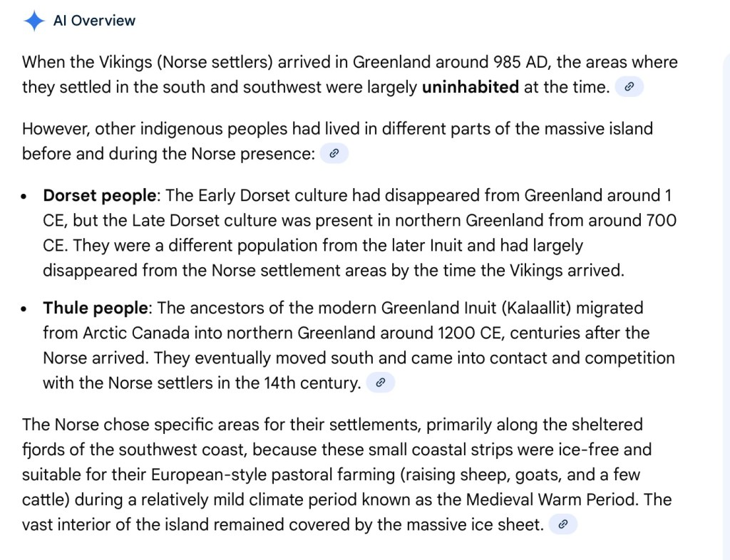Click the bold word "uninhabited"
The image size is (730, 560).
pos(470,88)
